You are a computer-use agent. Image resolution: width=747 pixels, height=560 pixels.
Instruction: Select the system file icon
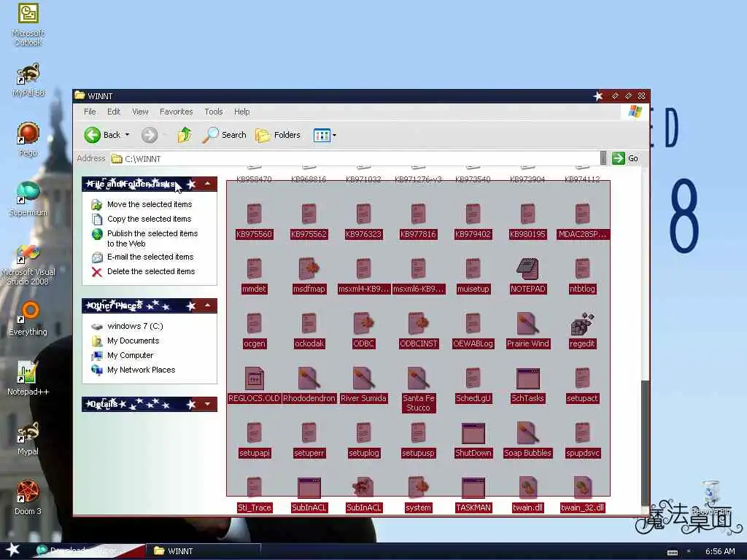pos(418,488)
